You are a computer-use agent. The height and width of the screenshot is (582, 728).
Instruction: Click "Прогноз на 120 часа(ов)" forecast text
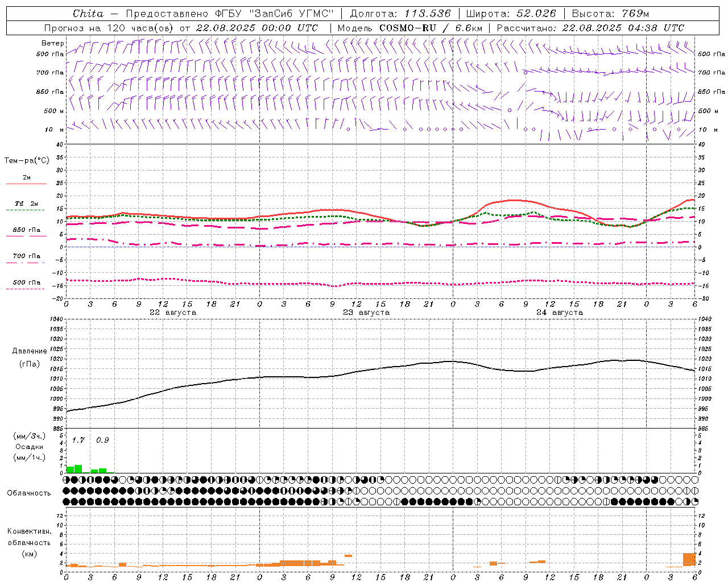109,28
